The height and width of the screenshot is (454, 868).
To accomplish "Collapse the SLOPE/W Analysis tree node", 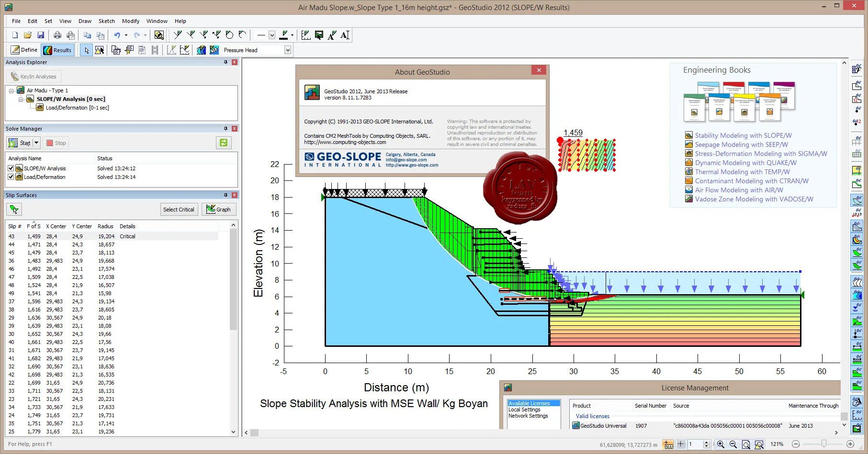I will (21, 99).
